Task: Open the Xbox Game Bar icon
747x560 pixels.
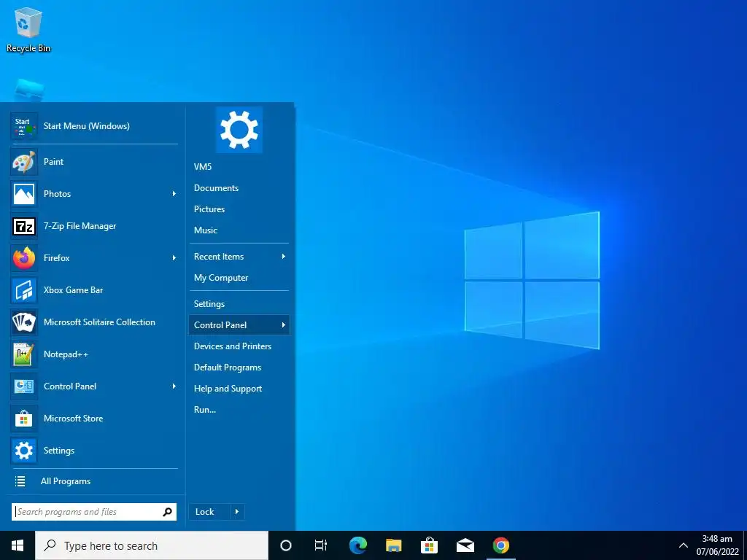Action: pos(24,290)
